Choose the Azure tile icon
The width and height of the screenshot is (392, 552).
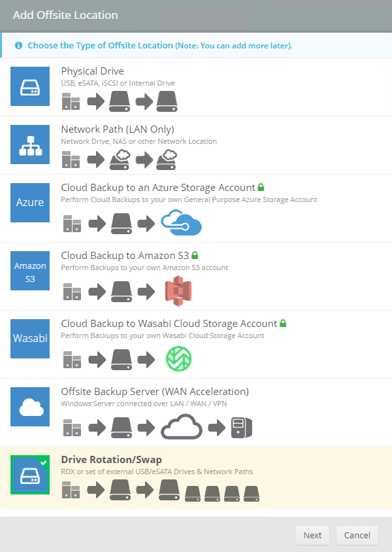tap(30, 202)
